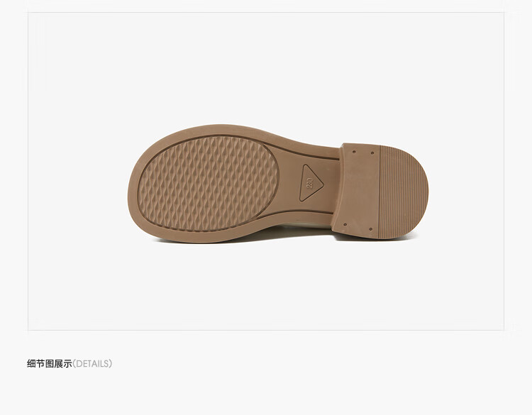Click the lower-right nail dot on heel
This screenshot has width=532, height=415.
pos(370,229)
